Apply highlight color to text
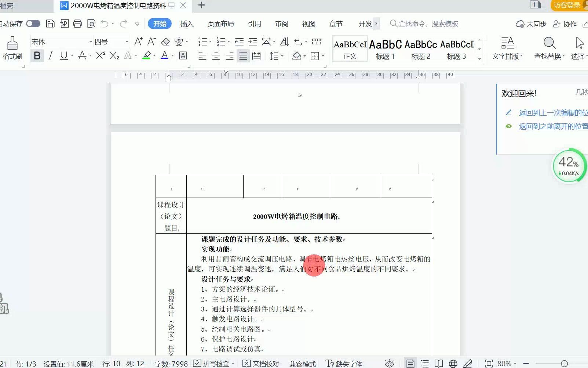This screenshot has height=368, width=588. (x=147, y=55)
